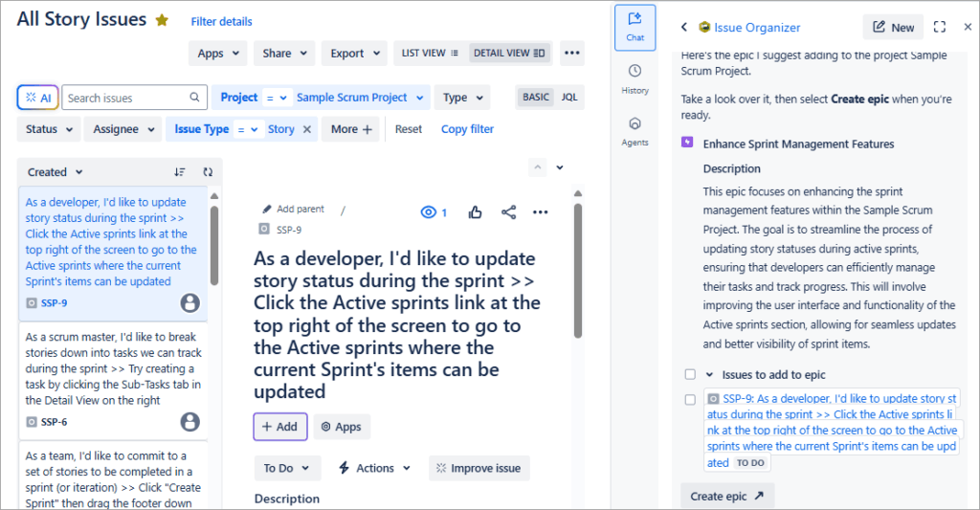
Task: Star the All Story Issues filter
Action: pos(163,20)
